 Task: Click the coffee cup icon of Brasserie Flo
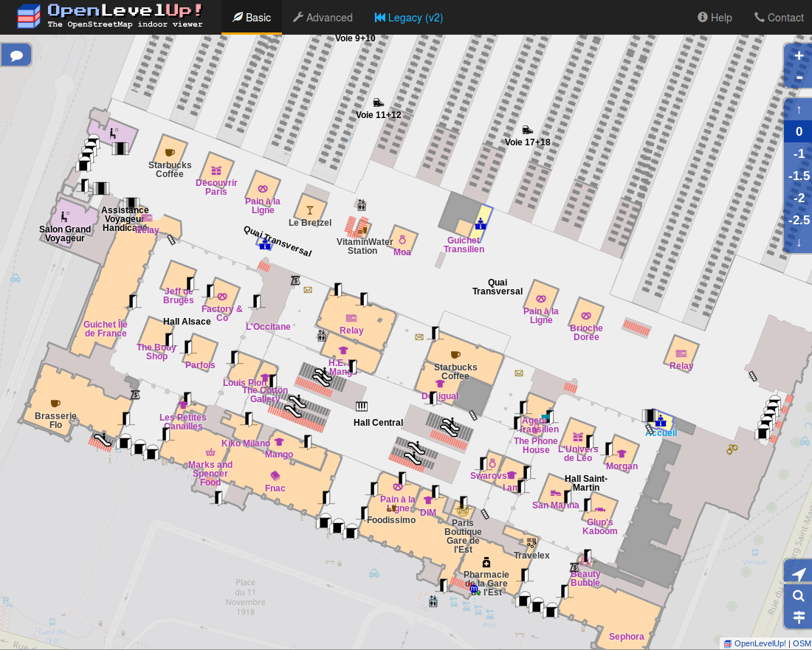(x=55, y=403)
